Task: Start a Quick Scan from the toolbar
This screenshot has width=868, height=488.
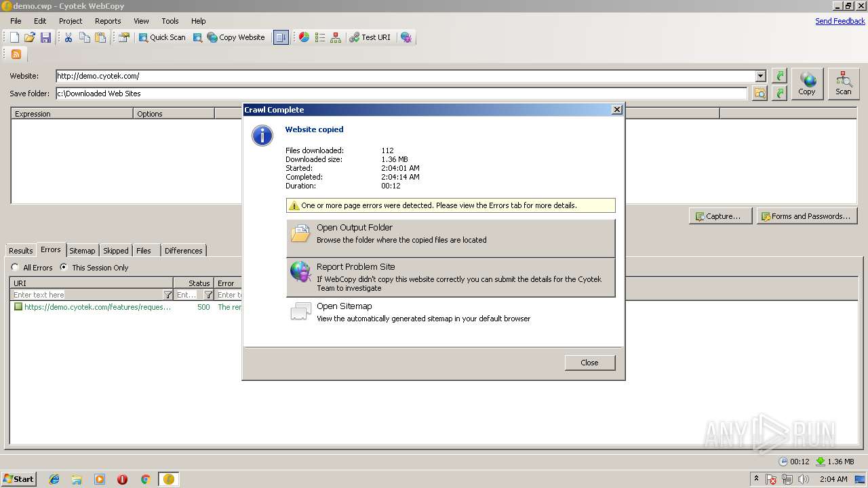Action: click(x=162, y=37)
